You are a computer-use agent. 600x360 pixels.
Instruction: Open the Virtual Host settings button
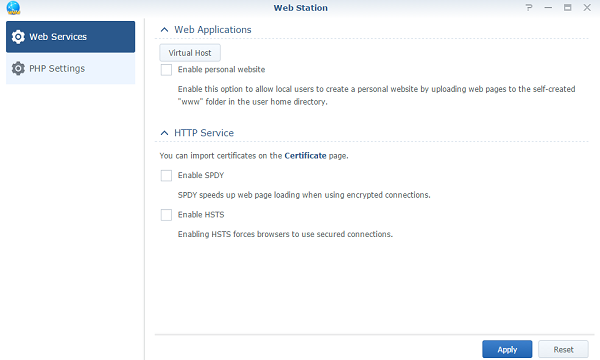pos(190,53)
